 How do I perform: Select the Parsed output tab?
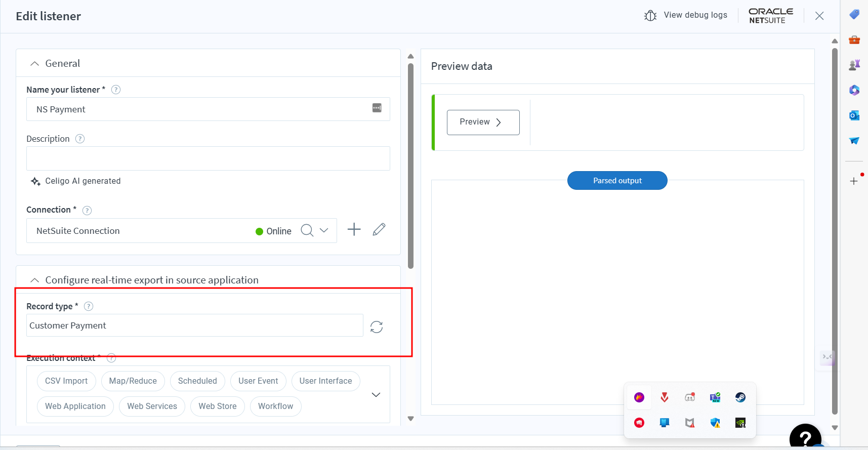[x=617, y=181]
